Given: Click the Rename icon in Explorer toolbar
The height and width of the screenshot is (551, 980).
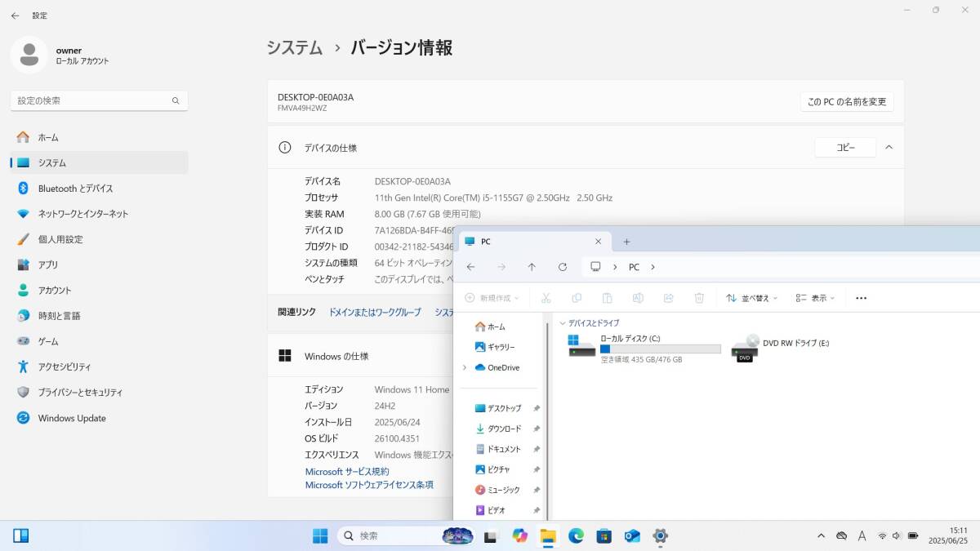Looking at the screenshot, I should point(638,298).
